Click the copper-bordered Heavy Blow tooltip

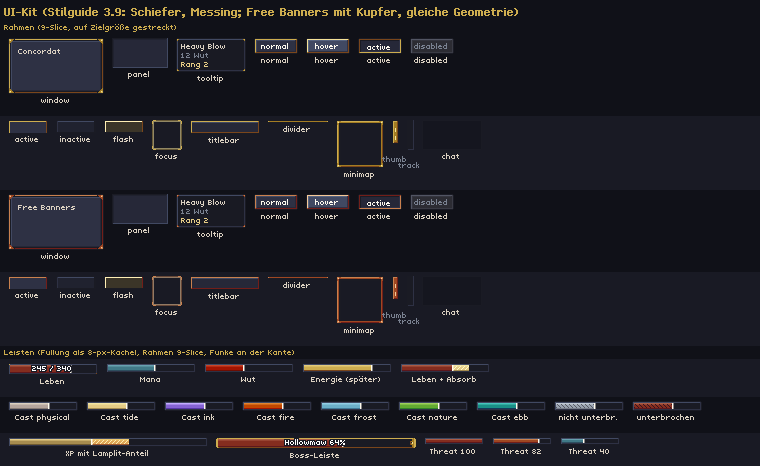click(211, 211)
